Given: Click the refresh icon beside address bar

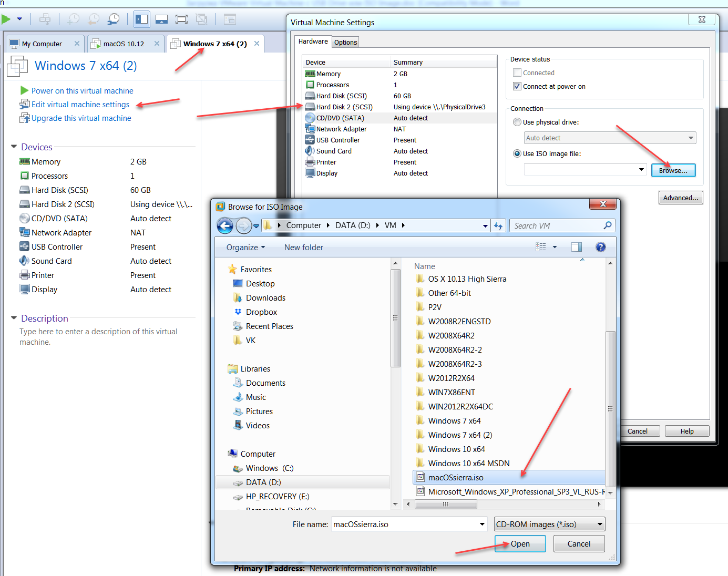Looking at the screenshot, I should pos(498,226).
